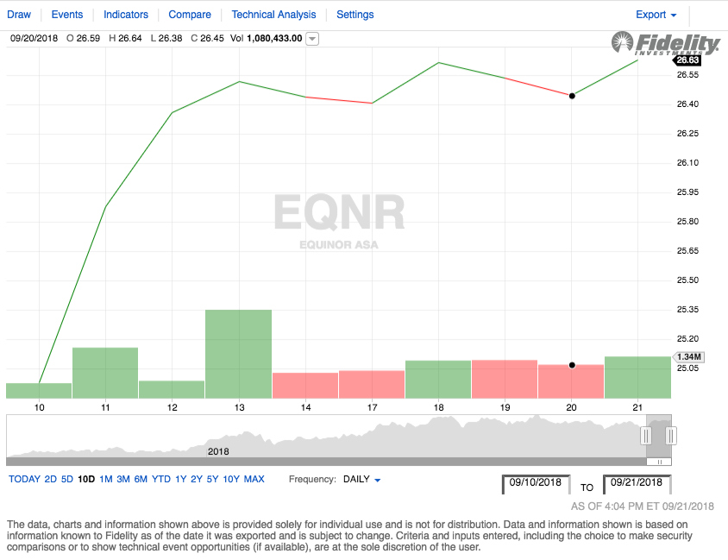
Task: Click the volume bar for the 13th
Action: coord(239,354)
